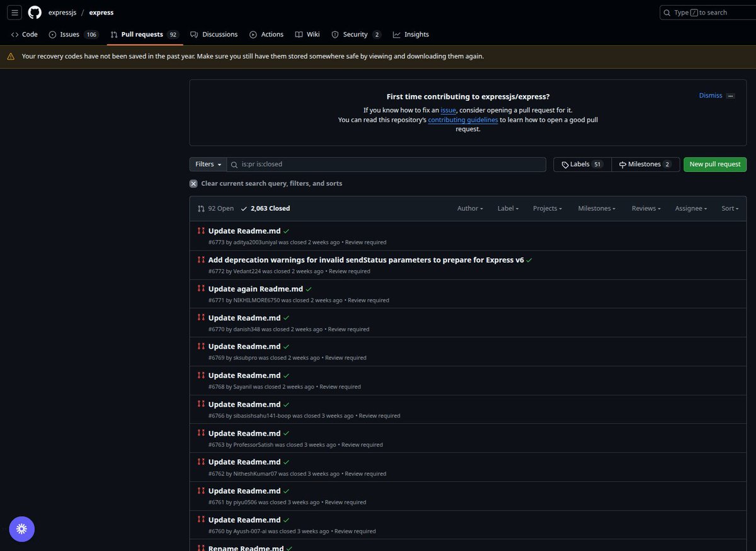The width and height of the screenshot is (756, 551).
Task: Click the floating purple assistant button
Action: tap(22, 529)
